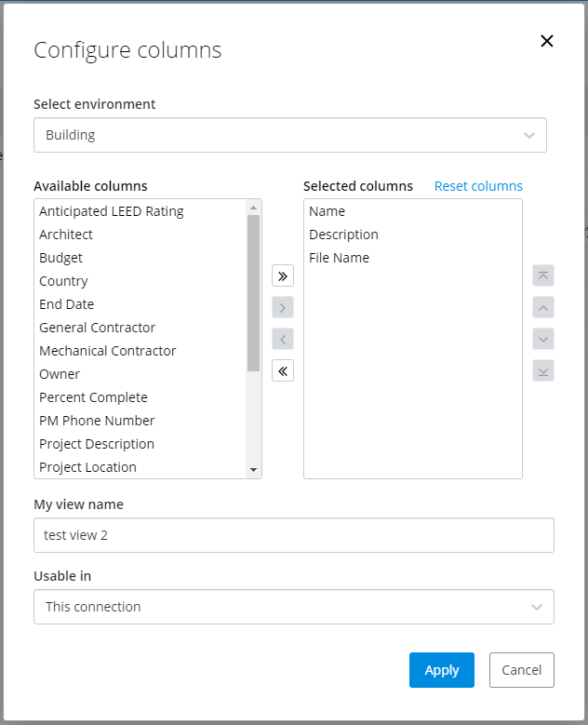
Task: Click the add selected column right-arrow button
Action: pos(283,307)
